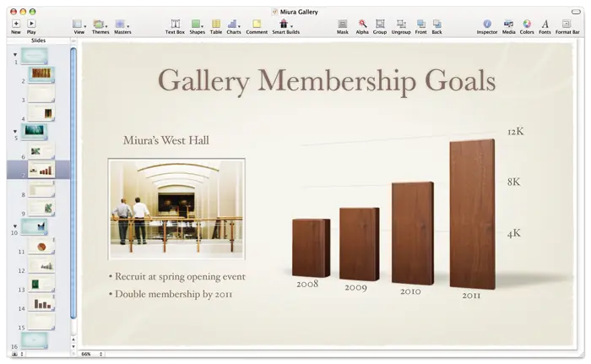Insert a Text Box
This screenshot has width=591, height=364.
tap(175, 26)
